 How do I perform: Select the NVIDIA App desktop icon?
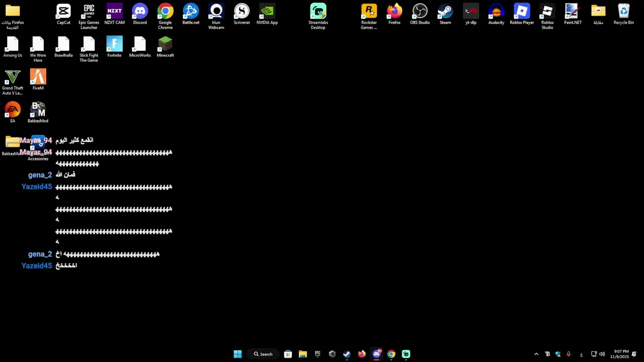(x=267, y=15)
